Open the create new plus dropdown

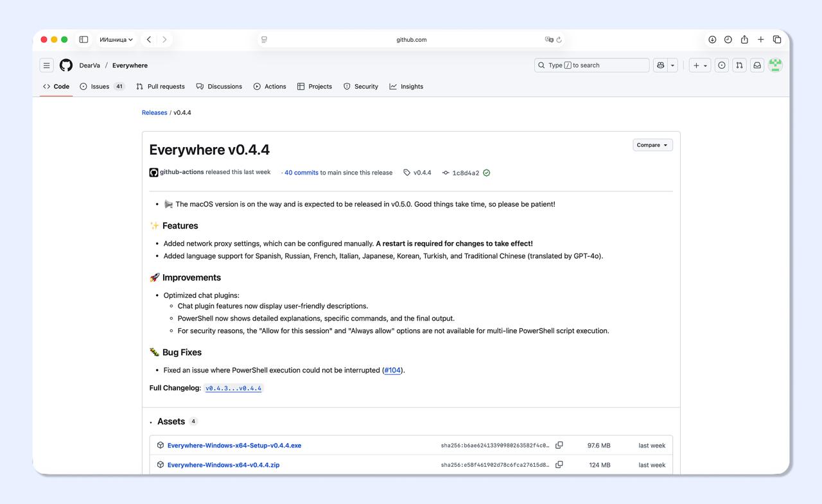(x=700, y=65)
